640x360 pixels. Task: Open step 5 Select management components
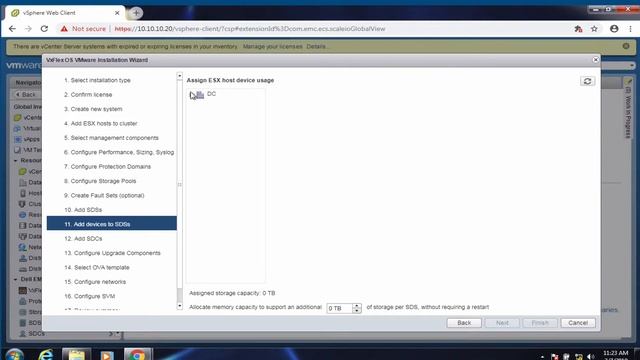point(111,138)
